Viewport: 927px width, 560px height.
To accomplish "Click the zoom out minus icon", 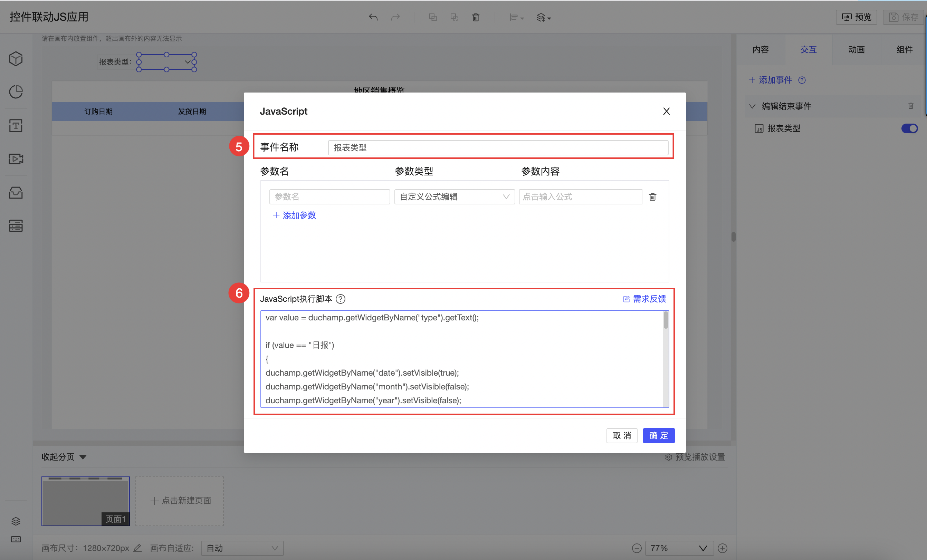I will [x=637, y=548].
